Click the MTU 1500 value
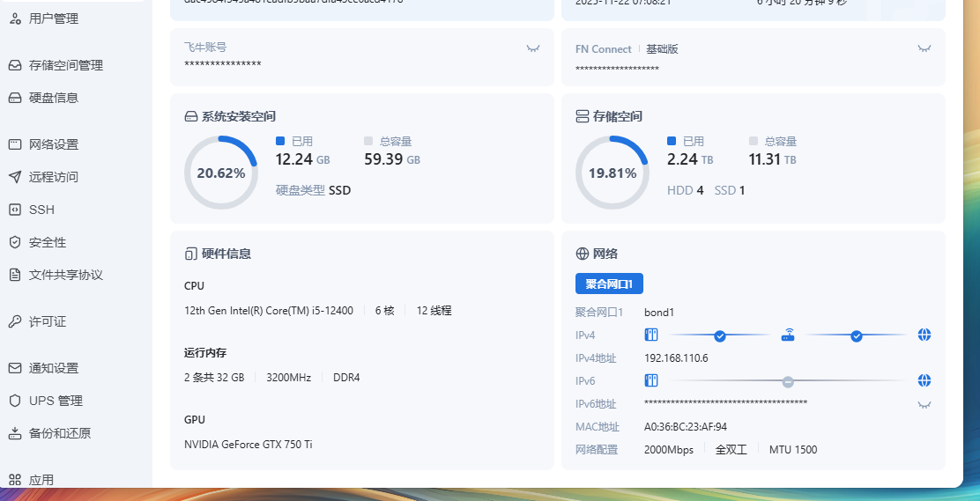 point(793,450)
